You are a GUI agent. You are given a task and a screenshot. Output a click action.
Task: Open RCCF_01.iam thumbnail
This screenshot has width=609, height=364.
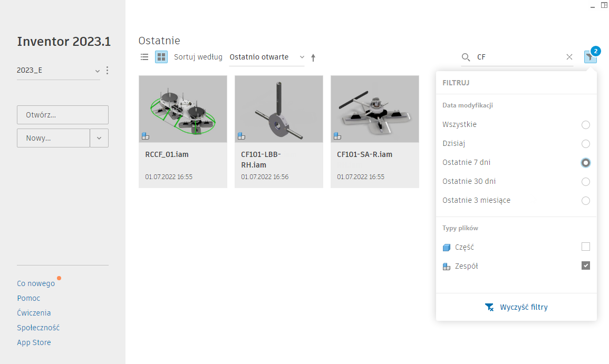pyautogui.click(x=183, y=109)
